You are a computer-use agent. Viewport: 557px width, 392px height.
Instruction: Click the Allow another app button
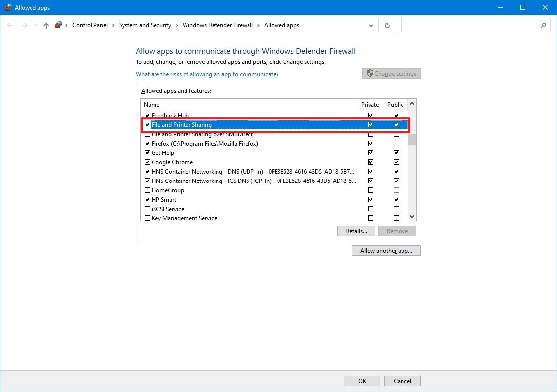coord(386,250)
